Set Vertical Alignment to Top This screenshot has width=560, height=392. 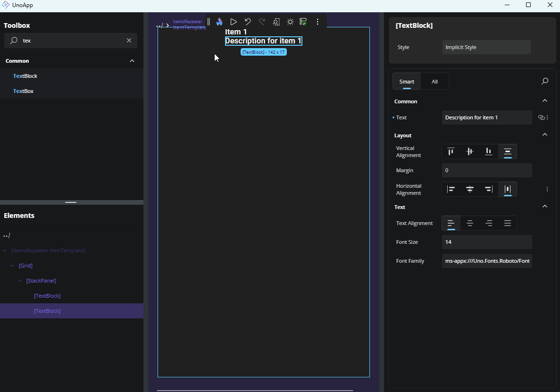click(451, 151)
